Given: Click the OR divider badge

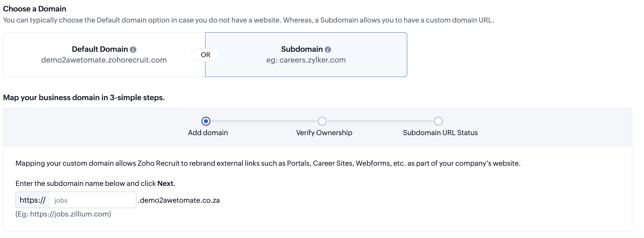Looking at the screenshot, I should coord(205,55).
